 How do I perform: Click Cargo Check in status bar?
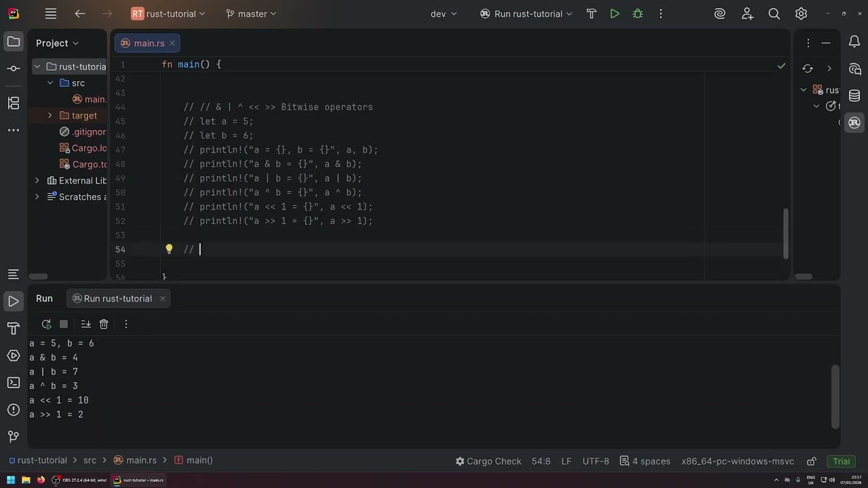click(x=488, y=461)
